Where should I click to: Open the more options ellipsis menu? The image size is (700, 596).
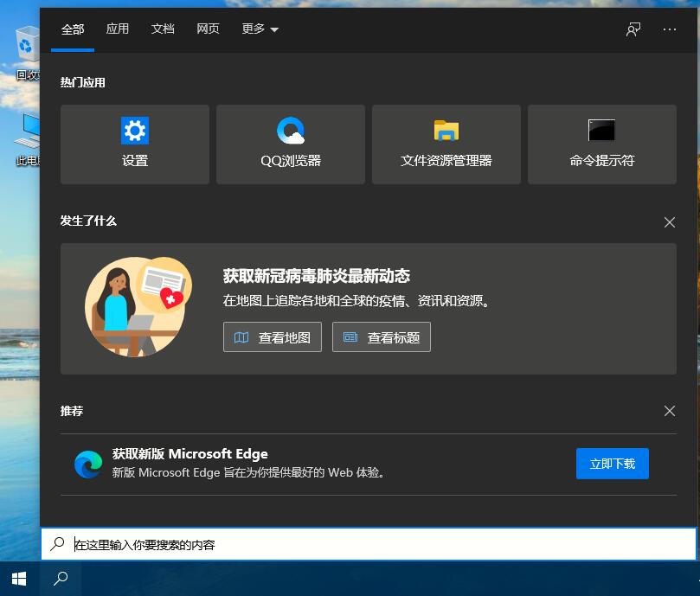click(x=669, y=29)
